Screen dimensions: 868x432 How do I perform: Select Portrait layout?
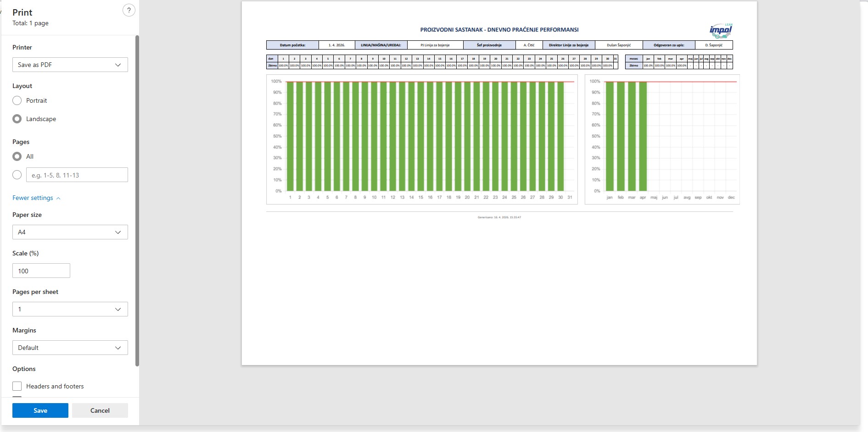[x=17, y=100]
